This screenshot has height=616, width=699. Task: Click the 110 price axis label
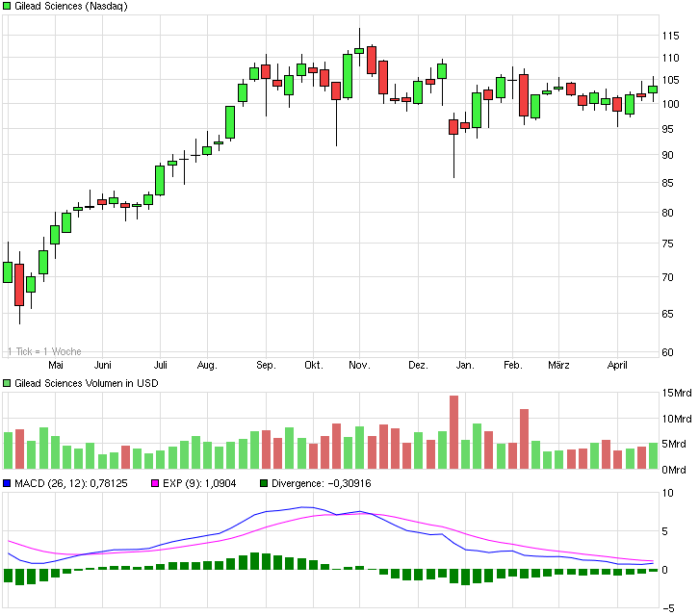coord(671,58)
